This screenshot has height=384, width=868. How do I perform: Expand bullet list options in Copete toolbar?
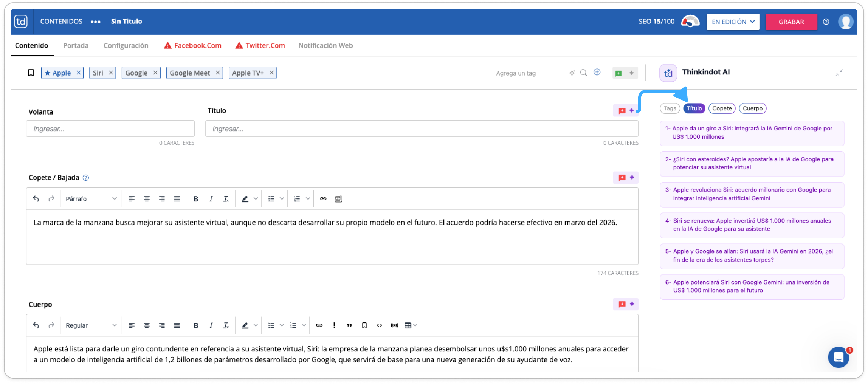coord(282,199)
